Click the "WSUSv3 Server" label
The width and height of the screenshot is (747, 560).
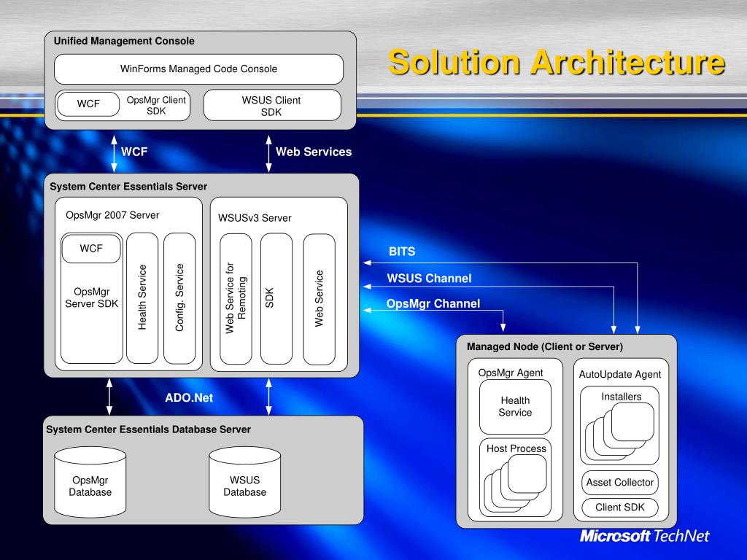pos(255,218)
